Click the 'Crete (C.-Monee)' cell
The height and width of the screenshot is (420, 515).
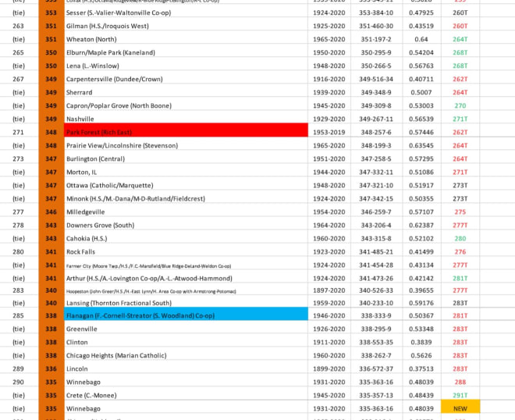click(186, 396)
